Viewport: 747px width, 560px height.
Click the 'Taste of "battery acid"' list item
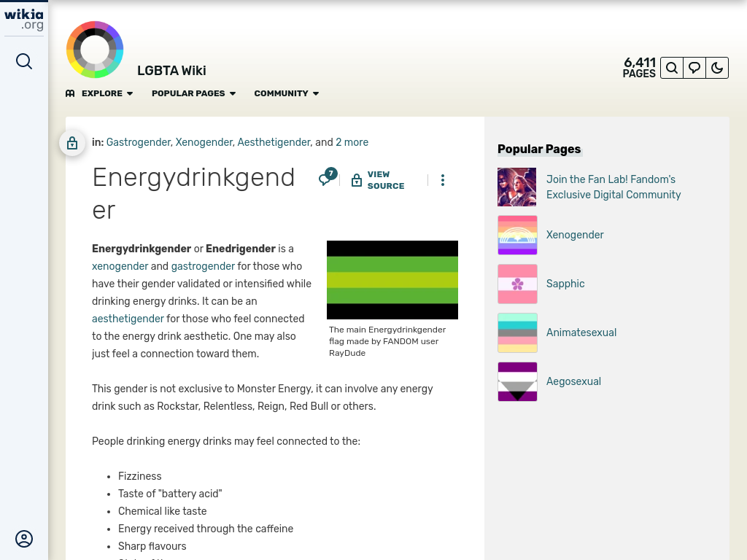[x=170, y=494]
